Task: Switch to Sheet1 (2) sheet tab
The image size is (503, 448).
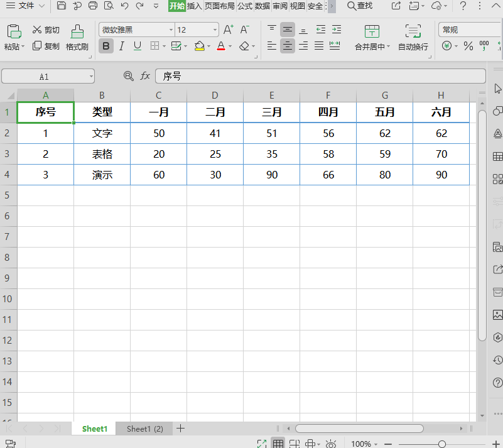Action: click(144, 429)
